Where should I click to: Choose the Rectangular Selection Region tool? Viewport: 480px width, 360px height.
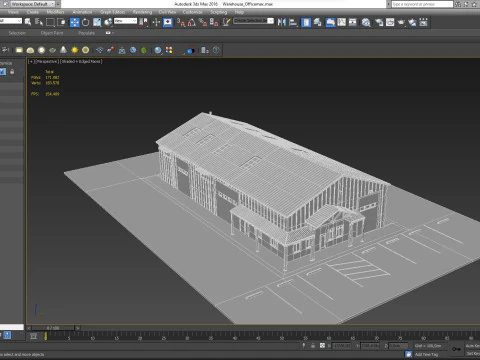pos(50,22)
